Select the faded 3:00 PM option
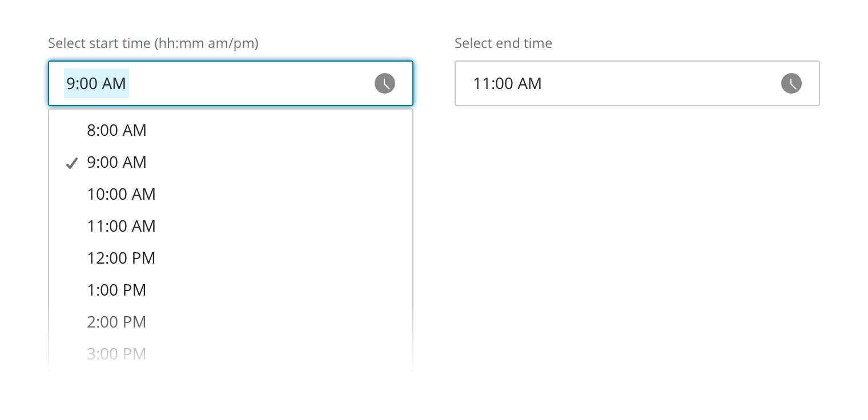The image size is (868, 420). pyautogui.click(x=116, y=354)
